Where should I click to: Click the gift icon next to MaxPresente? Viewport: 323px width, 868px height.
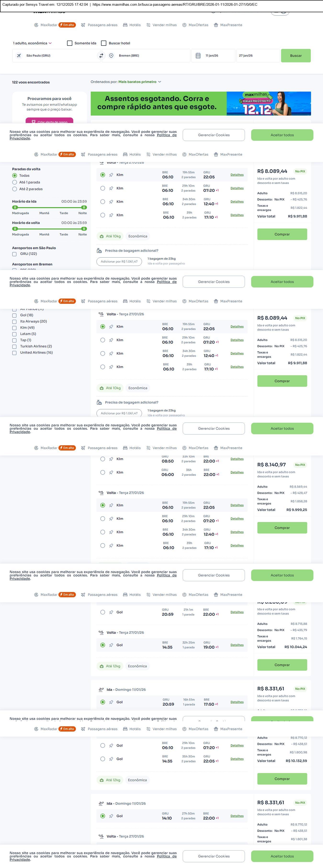point(216,25)
